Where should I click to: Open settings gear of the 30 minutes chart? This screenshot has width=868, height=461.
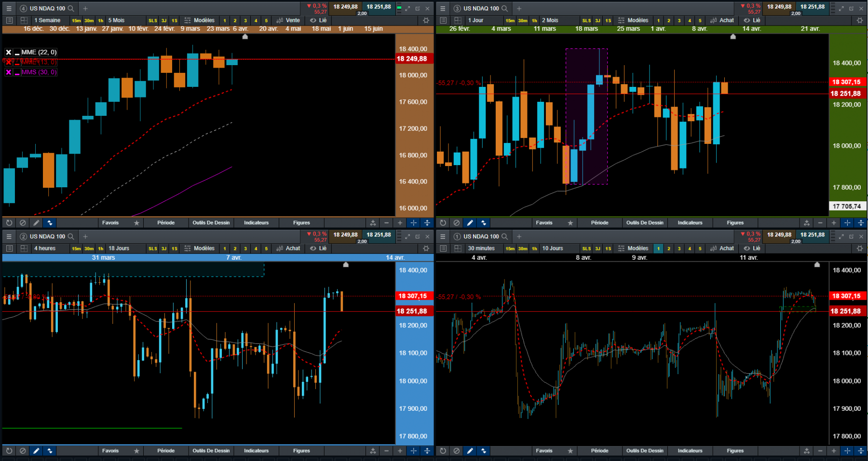[x=860, y=248]
